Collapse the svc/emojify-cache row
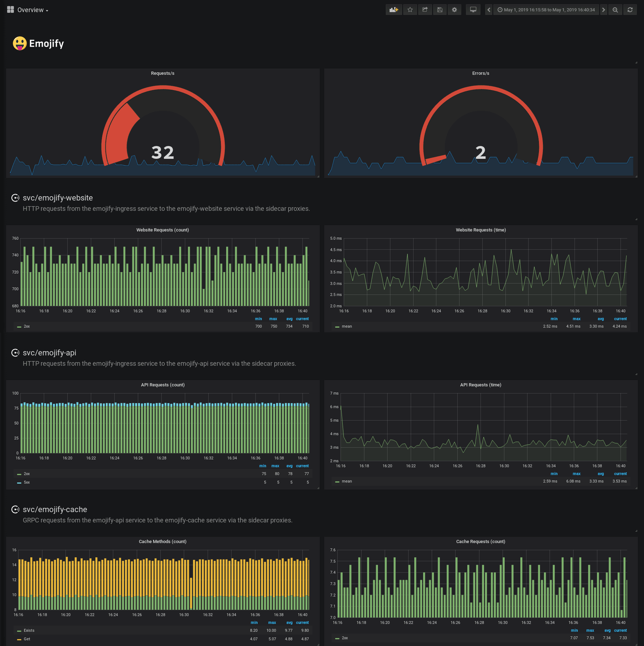Viewport: 644px width, 646px height. click(55, 509)
